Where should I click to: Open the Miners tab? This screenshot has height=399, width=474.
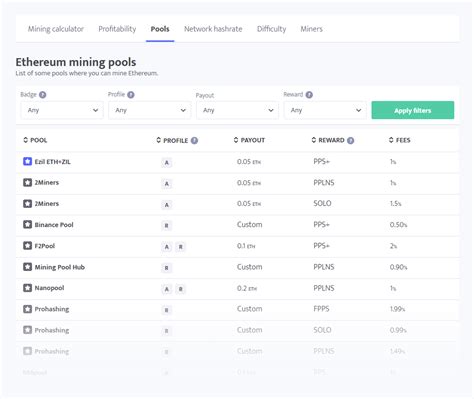coord(312,29)
